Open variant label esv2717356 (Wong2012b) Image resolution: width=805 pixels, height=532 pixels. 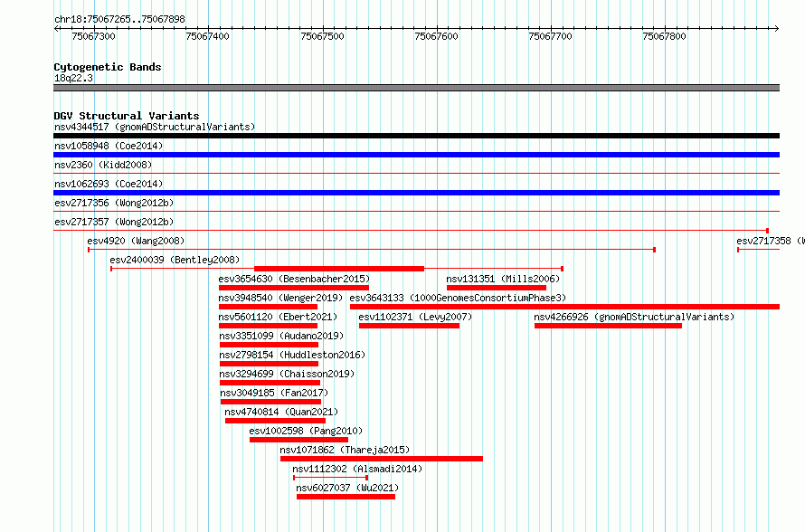click(x=114, y=203)
